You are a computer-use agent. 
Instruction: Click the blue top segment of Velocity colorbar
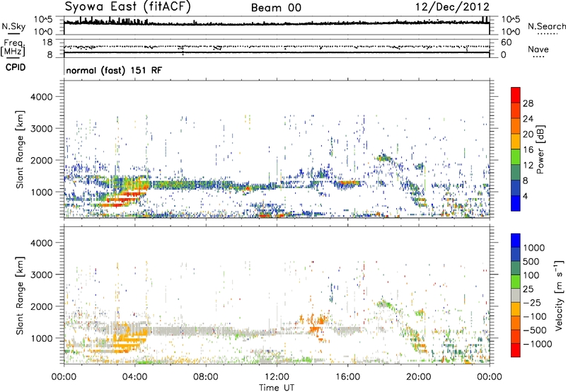[x=516, y=241]
